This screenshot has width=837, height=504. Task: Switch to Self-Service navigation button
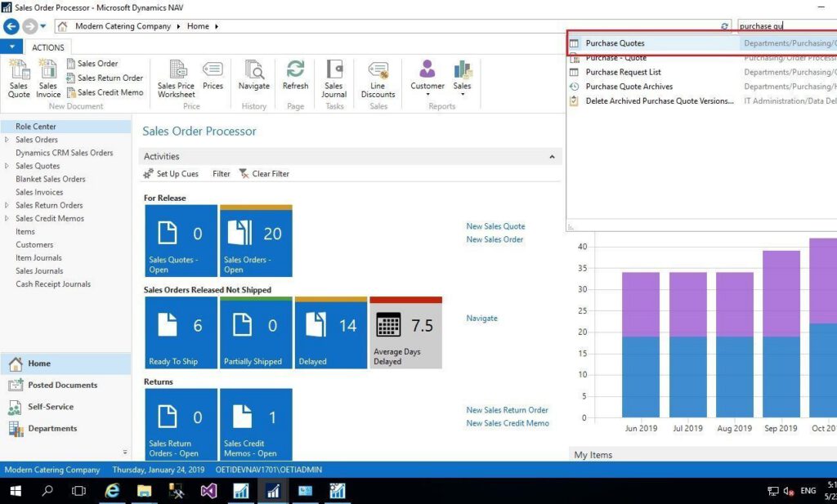pyautogui.click(x=65, y=407)
